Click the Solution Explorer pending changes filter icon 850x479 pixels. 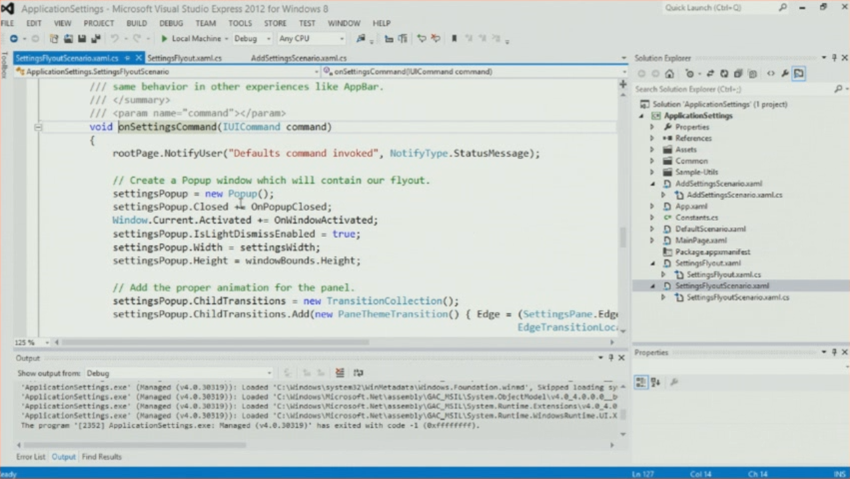[x=690, y=74]
